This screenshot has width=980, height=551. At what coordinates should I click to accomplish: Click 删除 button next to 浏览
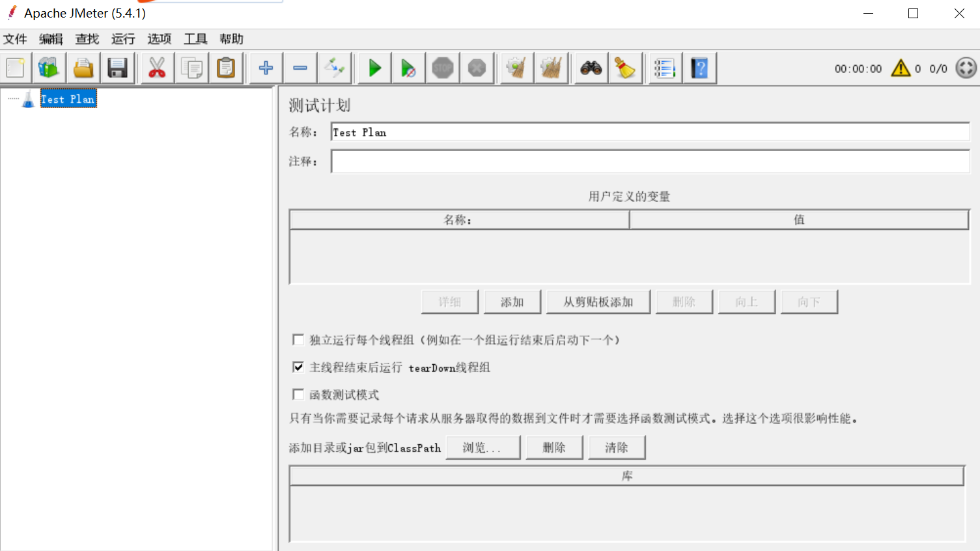click(554, 447)
